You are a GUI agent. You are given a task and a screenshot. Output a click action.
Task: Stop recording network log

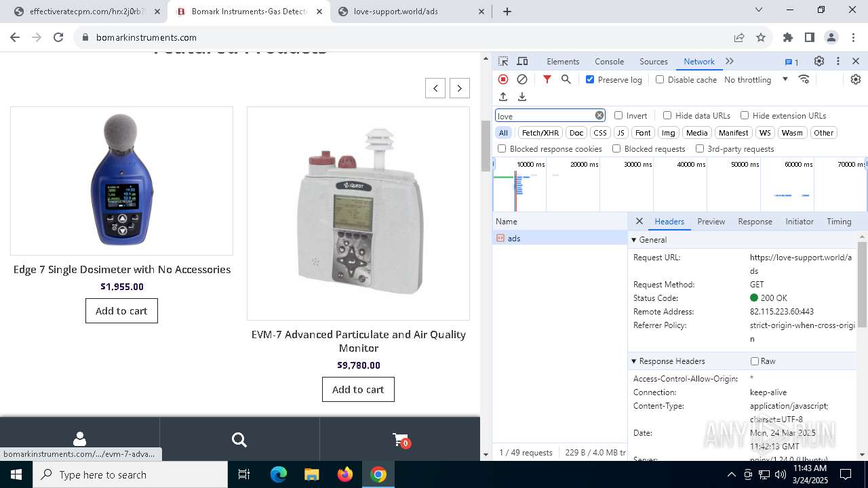(x=503, y=79)
